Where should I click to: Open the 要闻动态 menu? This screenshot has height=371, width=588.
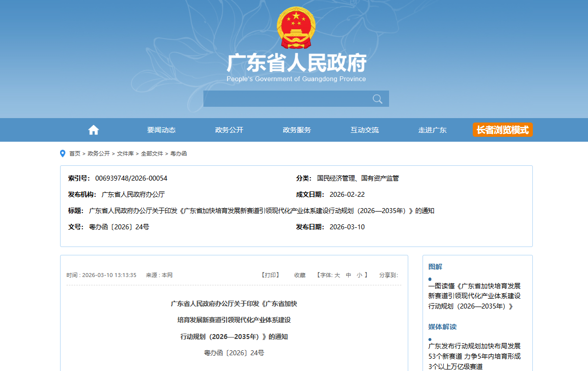(162, 129)
